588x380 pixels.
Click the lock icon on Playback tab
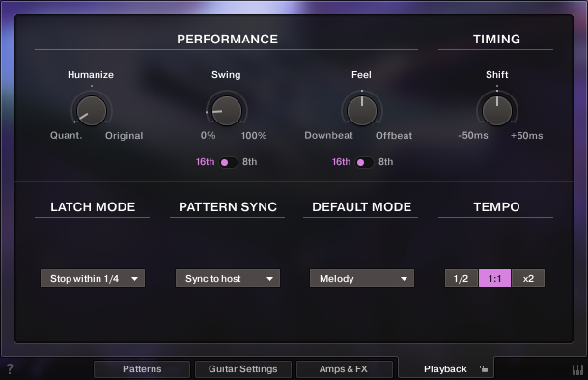pos(483,369)
